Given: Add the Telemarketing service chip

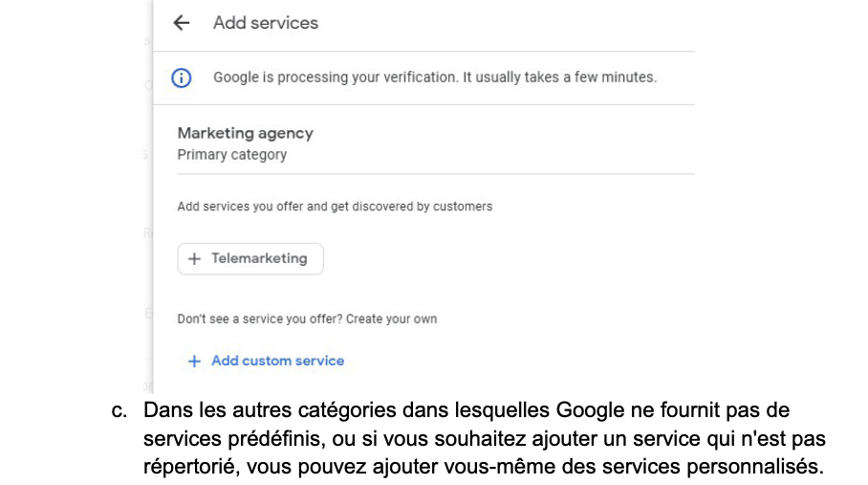Looking at the screenshot, I should [250, 259].
